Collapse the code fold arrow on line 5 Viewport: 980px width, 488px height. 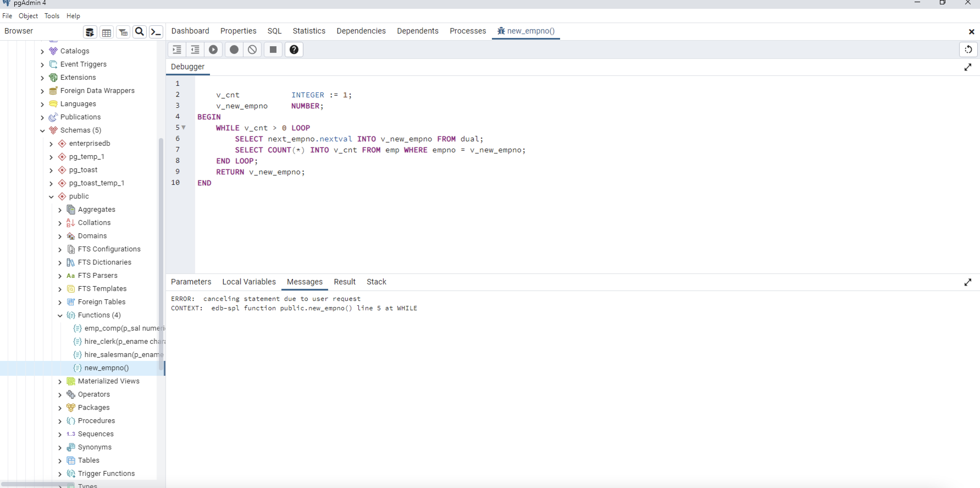coord(183,128)
